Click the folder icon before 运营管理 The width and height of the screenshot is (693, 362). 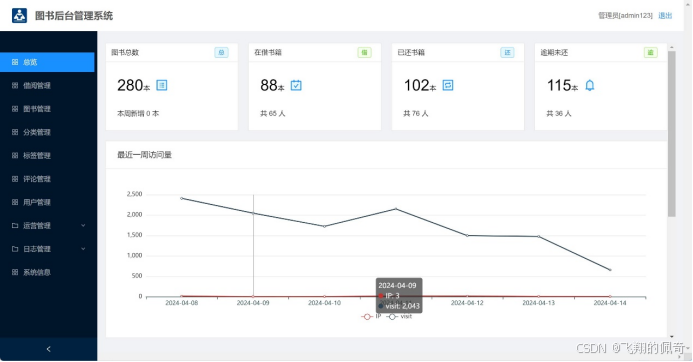pos(15,226)
